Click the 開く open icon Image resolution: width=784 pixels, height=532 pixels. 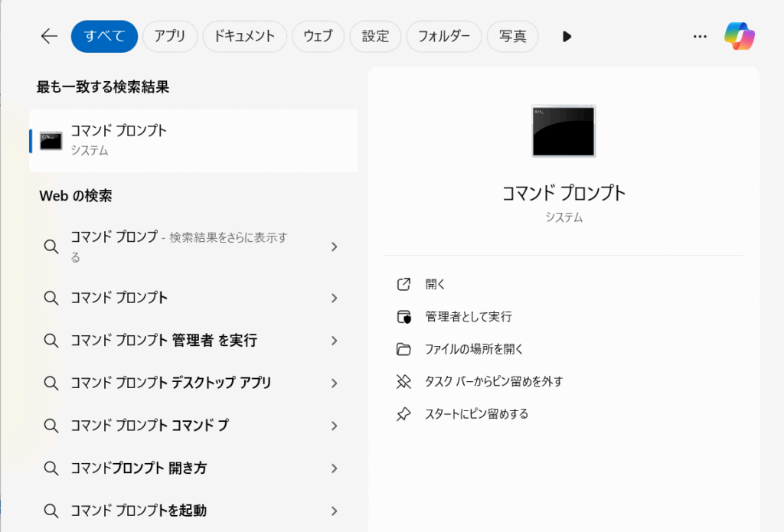pyautogui.click(x=403, y=284)
